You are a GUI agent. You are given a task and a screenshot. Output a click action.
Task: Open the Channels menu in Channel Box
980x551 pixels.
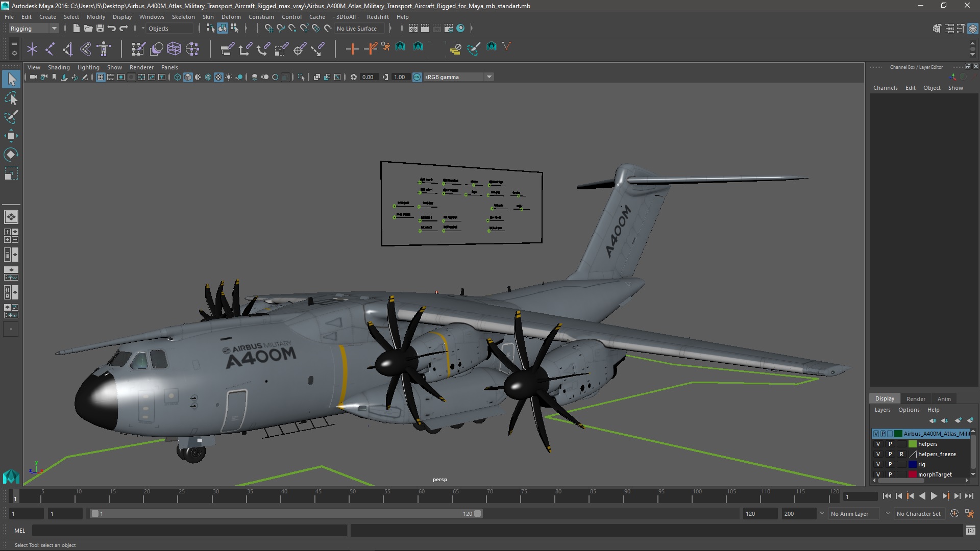coord(885,88)
